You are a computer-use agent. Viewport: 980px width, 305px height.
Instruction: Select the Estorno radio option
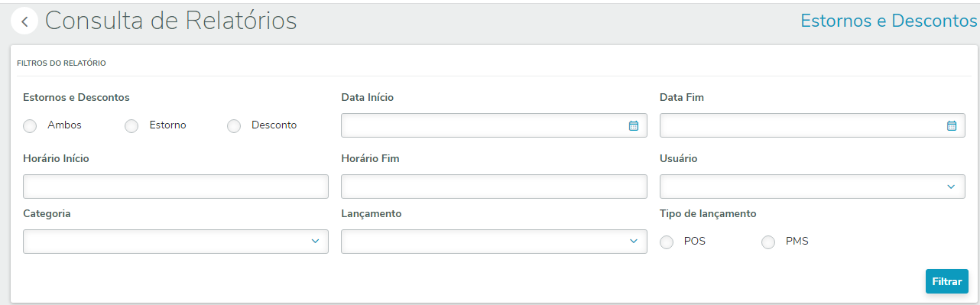(x=131, y=126)
